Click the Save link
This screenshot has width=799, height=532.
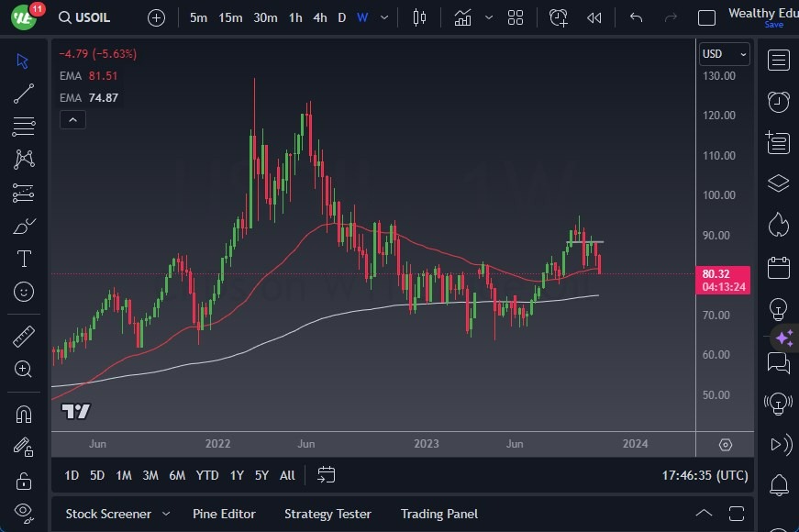(775, 25)
